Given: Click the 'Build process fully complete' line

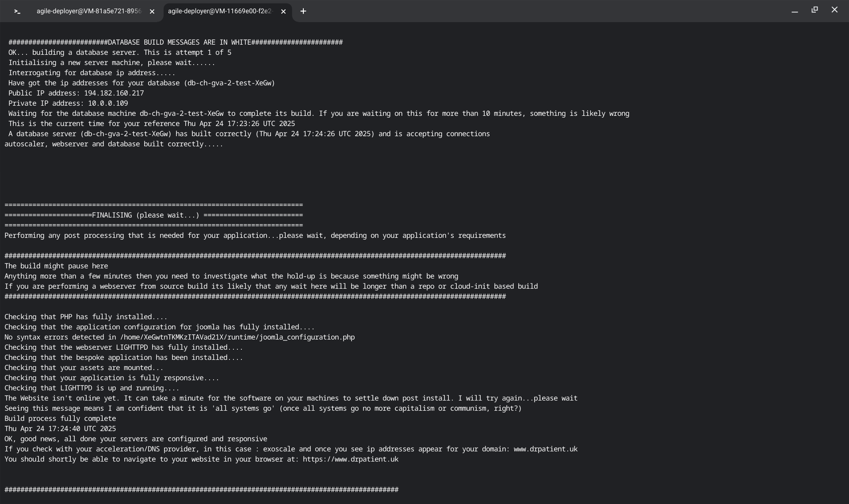Looking at the screenshot, I should click(x=60, y=419).
